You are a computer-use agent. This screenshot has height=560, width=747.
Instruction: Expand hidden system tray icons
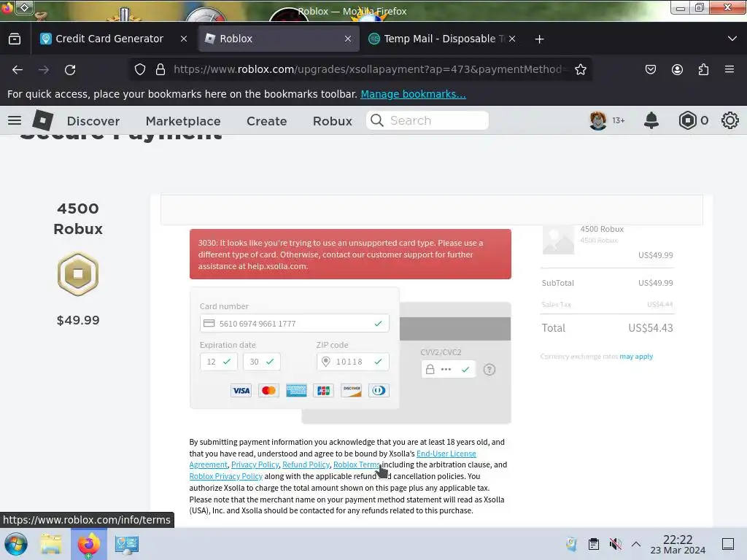(x=636, y=544)
